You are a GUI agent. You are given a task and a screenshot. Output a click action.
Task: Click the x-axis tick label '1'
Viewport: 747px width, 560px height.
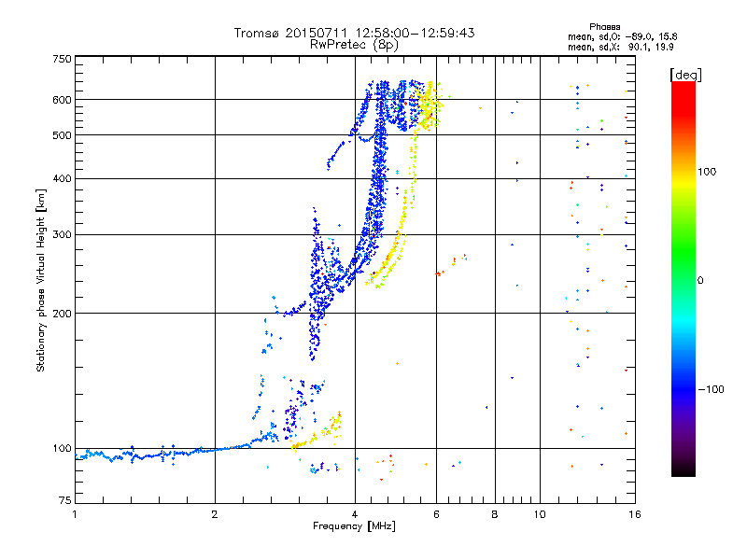[75, 514]
